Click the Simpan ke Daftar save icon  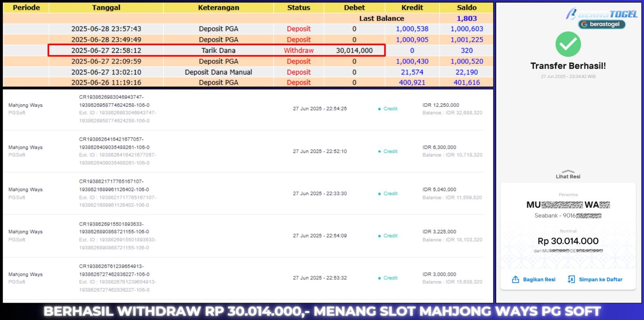571,279
